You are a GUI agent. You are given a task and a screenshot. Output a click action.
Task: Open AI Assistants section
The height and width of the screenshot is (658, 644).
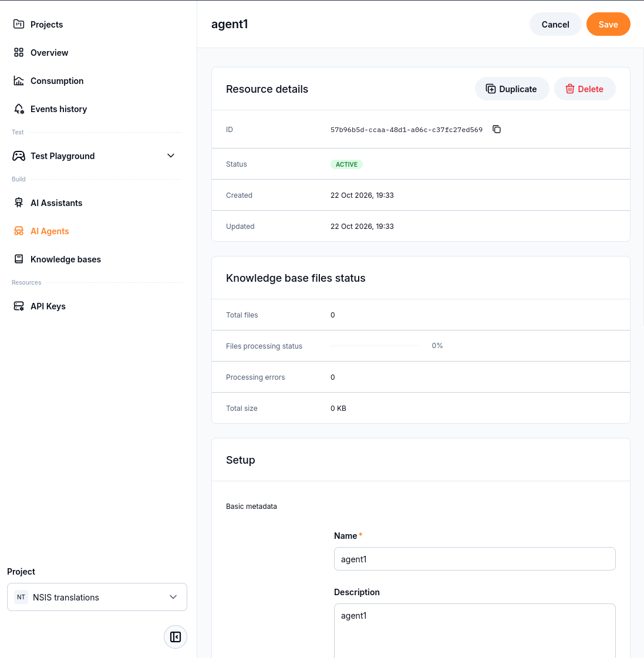tap(56, 203)
